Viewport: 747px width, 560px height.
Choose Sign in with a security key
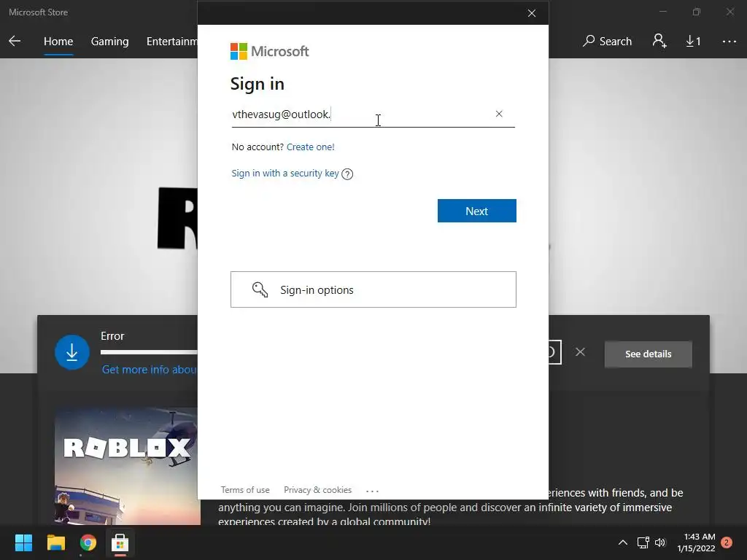click(285, 174)
